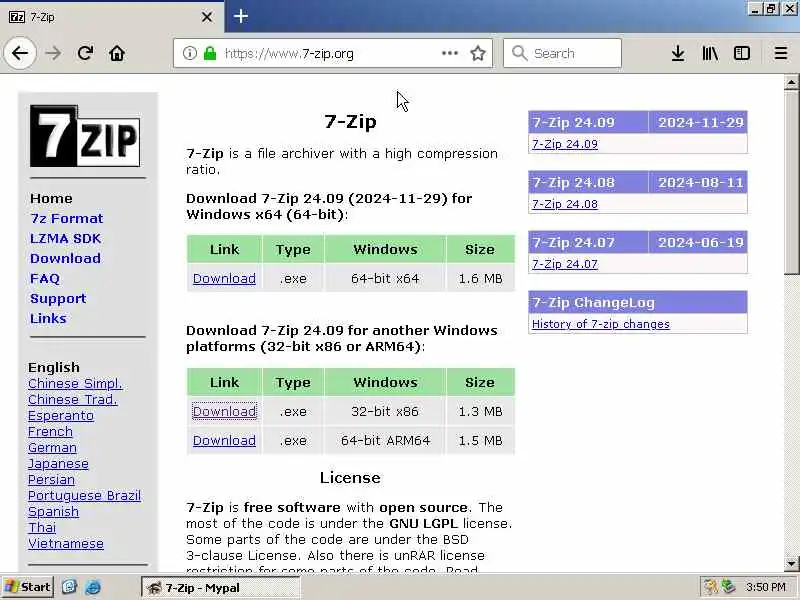Toggle the sidebar panel icon

[742, 53]
